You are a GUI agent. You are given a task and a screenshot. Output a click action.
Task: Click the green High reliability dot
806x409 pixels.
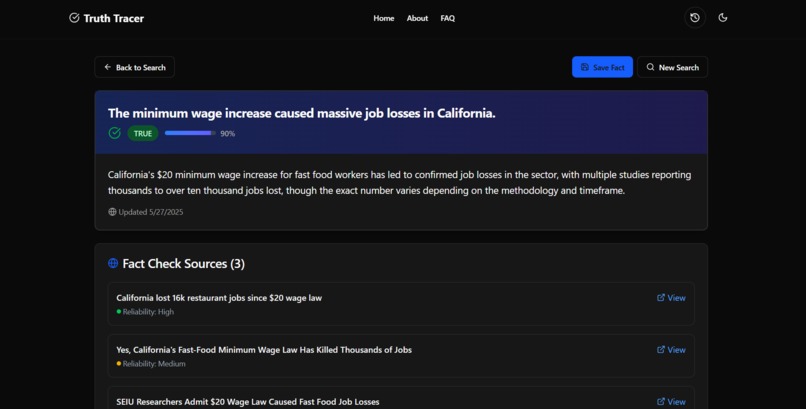[x=119, y=311]
